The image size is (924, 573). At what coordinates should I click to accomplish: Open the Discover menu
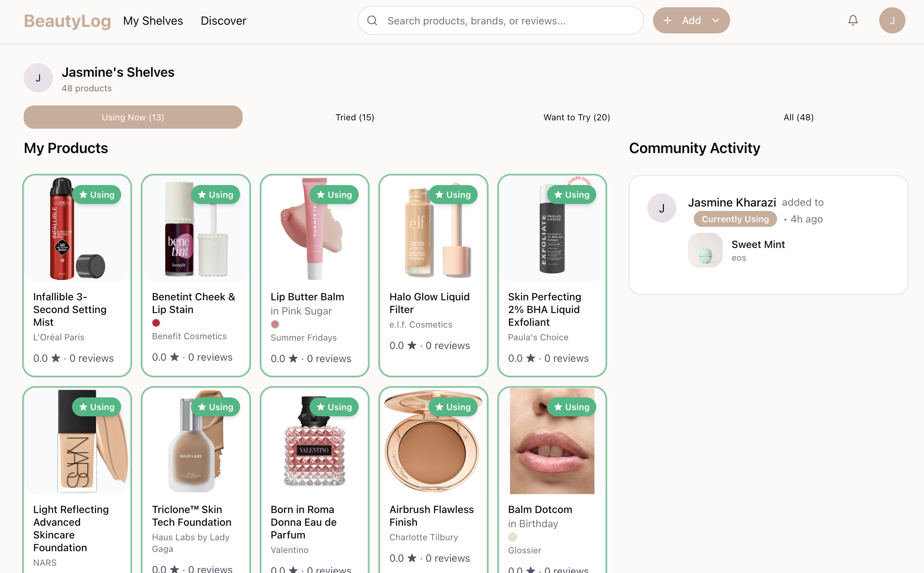pos(223,20)
